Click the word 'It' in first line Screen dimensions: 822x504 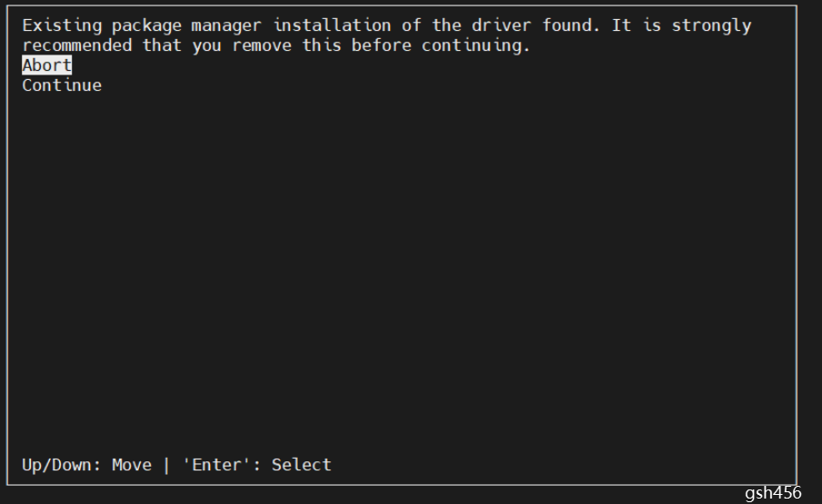(621, 25)
